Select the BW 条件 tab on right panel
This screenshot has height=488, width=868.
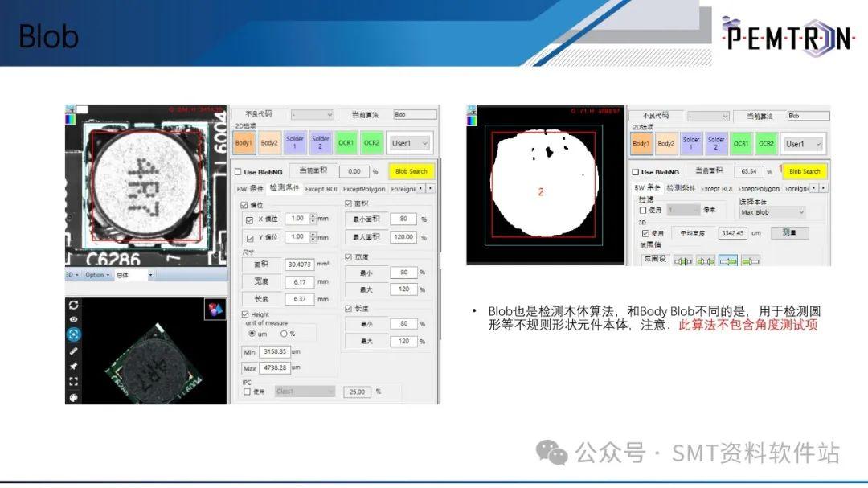pos(648,188)
